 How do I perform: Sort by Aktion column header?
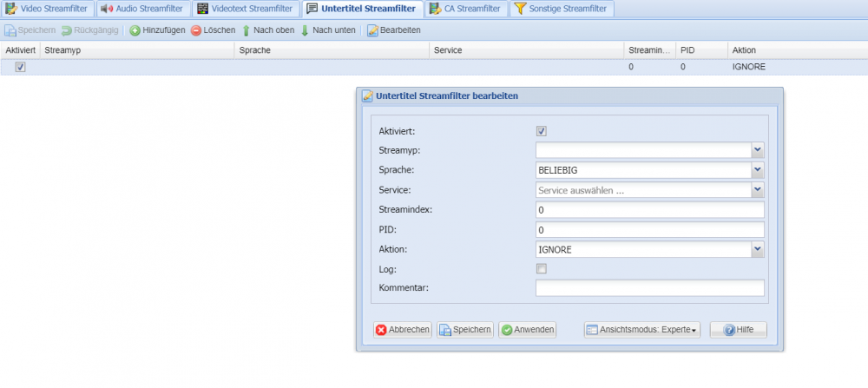[798, 50]
